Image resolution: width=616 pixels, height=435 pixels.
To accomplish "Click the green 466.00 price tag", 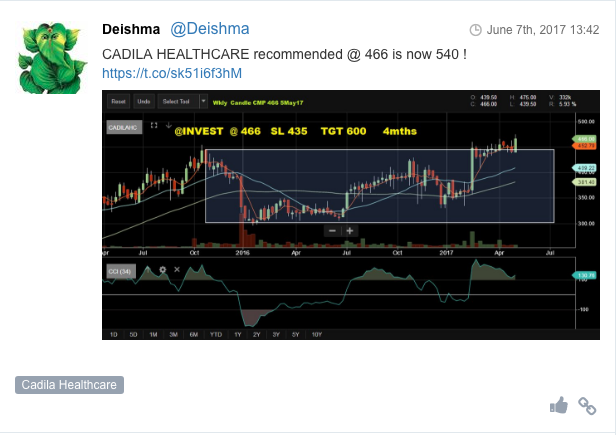I will (585, 139).
